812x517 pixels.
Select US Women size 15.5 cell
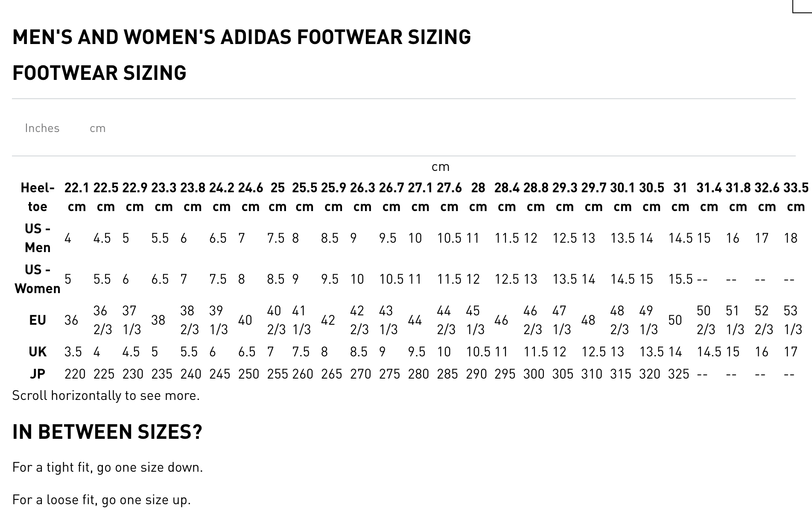tap(681, 279)
